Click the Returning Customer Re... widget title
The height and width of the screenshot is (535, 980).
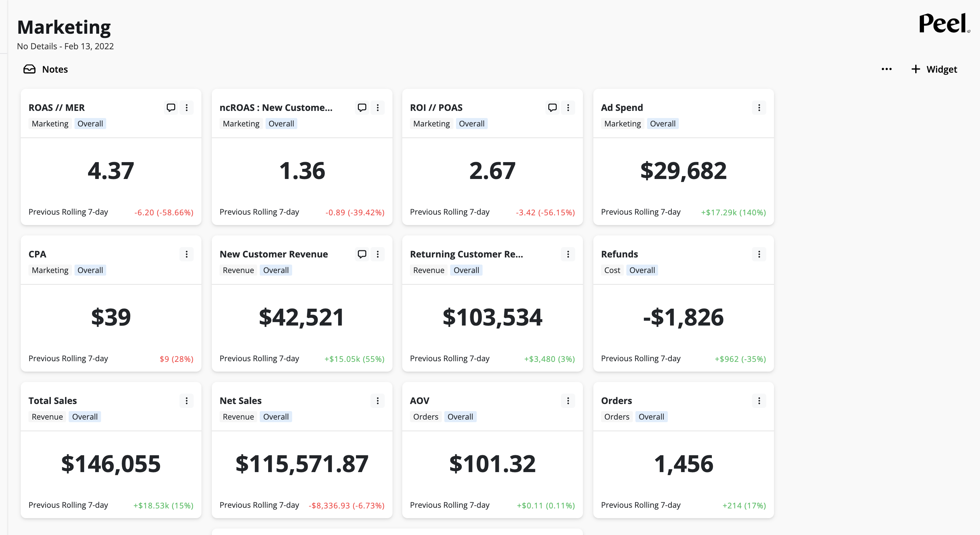tap(466, 254)
